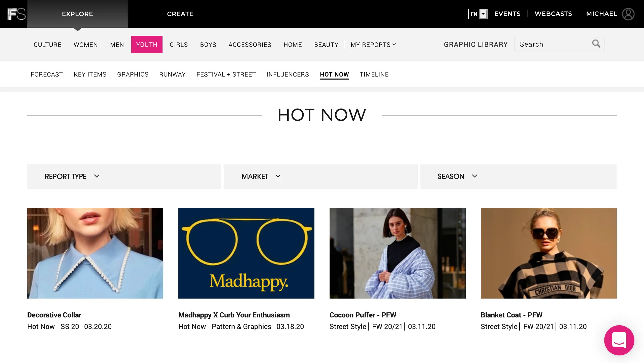This screenshot has width=644, height=363.
Task: Select the Boys category
Action: [x=208, y=45]
